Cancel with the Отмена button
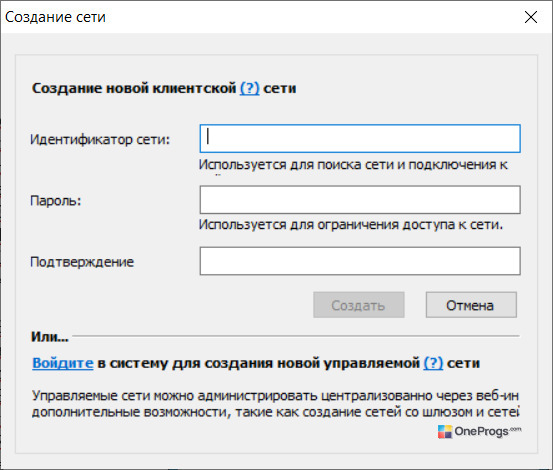553x470 pixels. (x=471, y=305)
